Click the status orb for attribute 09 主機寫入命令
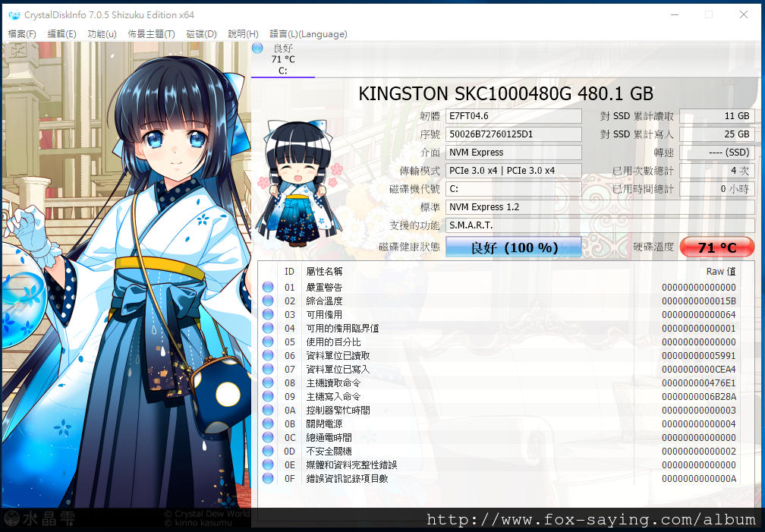The image size is (765, 532). 268,396
